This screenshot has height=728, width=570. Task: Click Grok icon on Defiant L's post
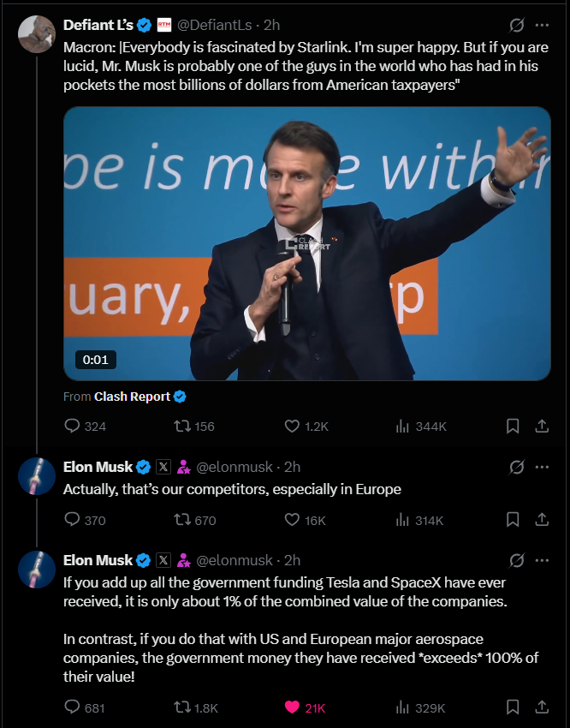[x=516, y=25]
